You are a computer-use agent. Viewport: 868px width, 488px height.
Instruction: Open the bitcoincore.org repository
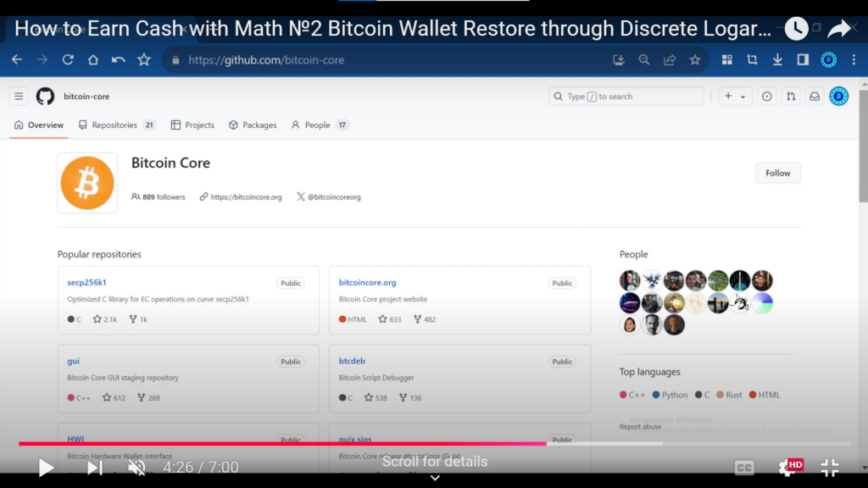368,282
